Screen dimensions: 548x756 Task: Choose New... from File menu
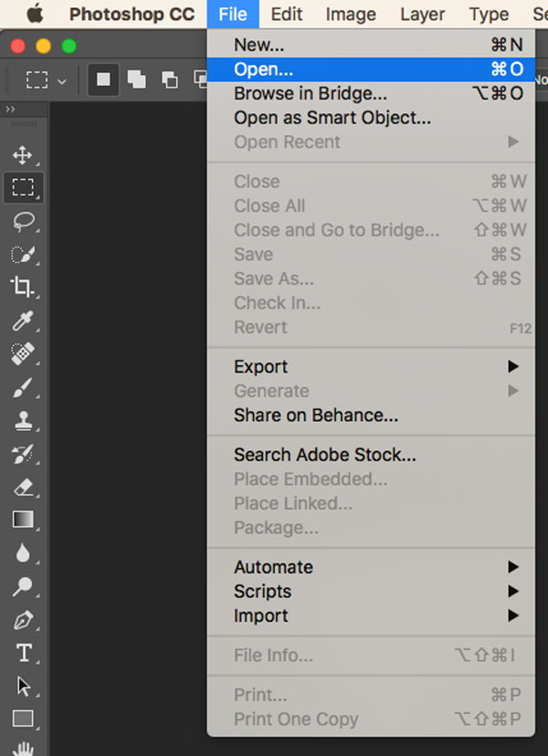click(371, 45)
